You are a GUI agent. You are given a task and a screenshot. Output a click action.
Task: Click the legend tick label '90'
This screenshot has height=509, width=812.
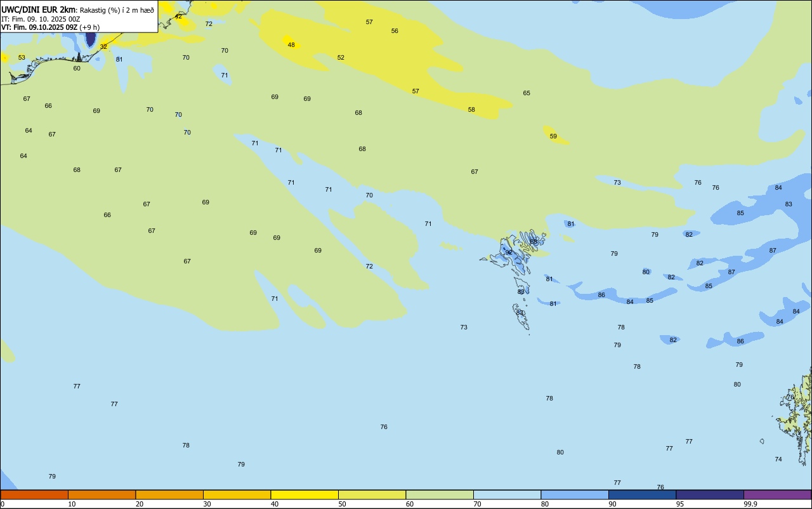click(612, 504)
